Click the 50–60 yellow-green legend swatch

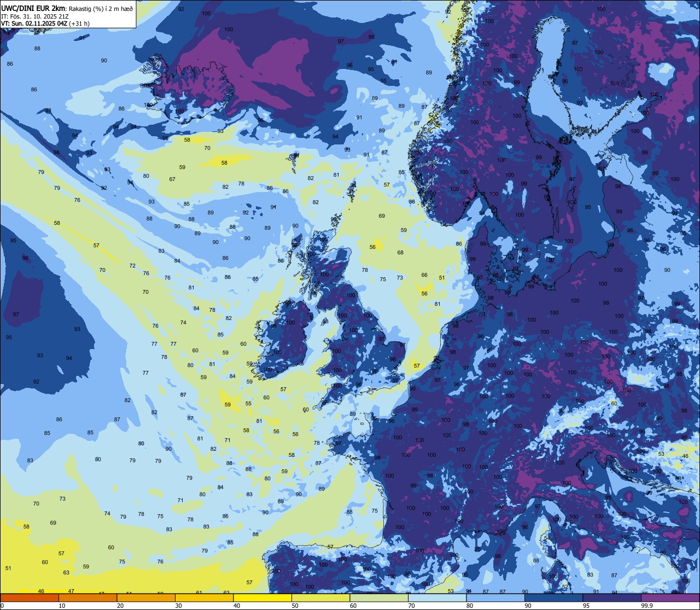click(x=320, y=597)
